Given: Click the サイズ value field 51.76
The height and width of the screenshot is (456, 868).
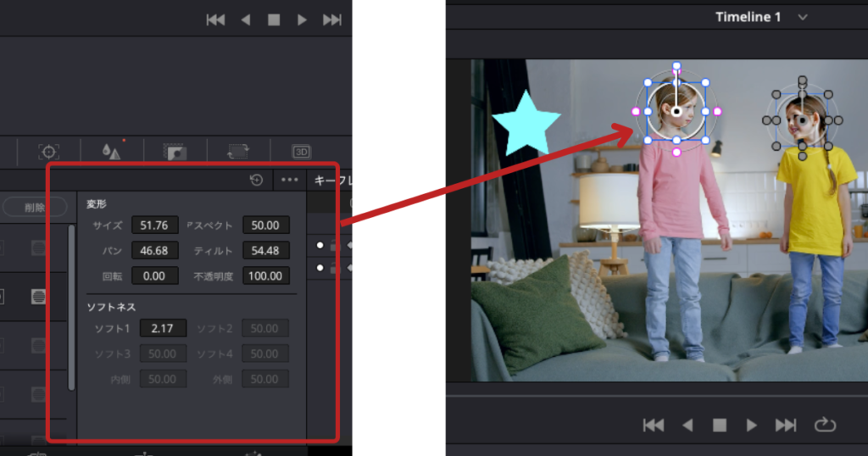Looking at the screenshot, I should tap(154, 225).
